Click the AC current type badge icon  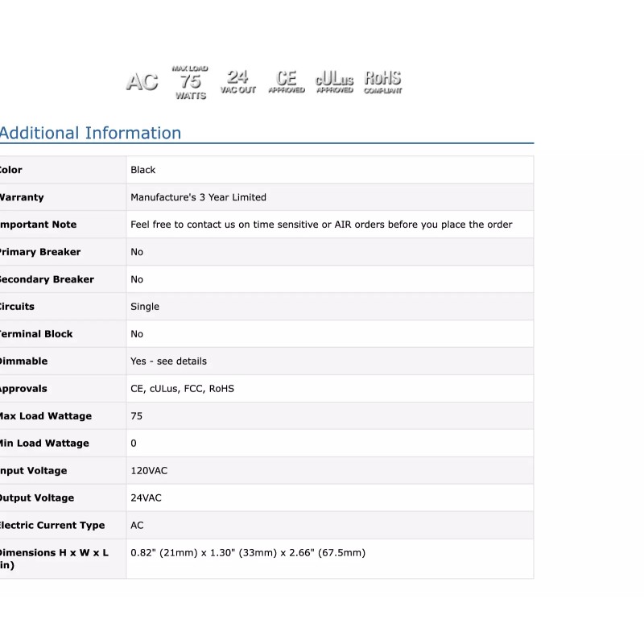pos(142,82)
